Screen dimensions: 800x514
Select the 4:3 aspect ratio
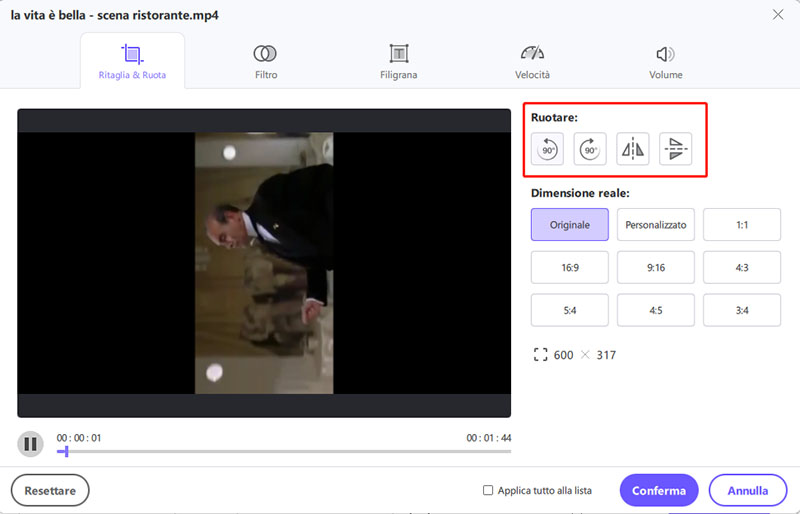tap(742, 267)
